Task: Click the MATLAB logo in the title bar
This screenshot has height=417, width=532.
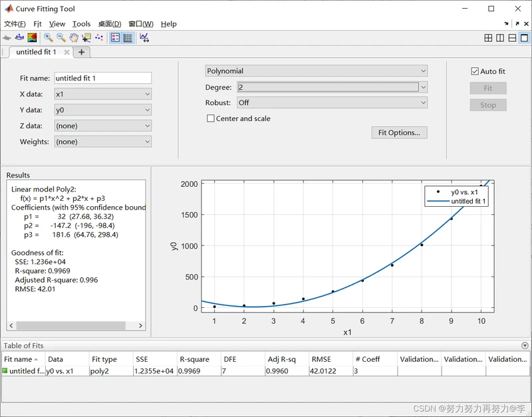Action: pos(9,9)
